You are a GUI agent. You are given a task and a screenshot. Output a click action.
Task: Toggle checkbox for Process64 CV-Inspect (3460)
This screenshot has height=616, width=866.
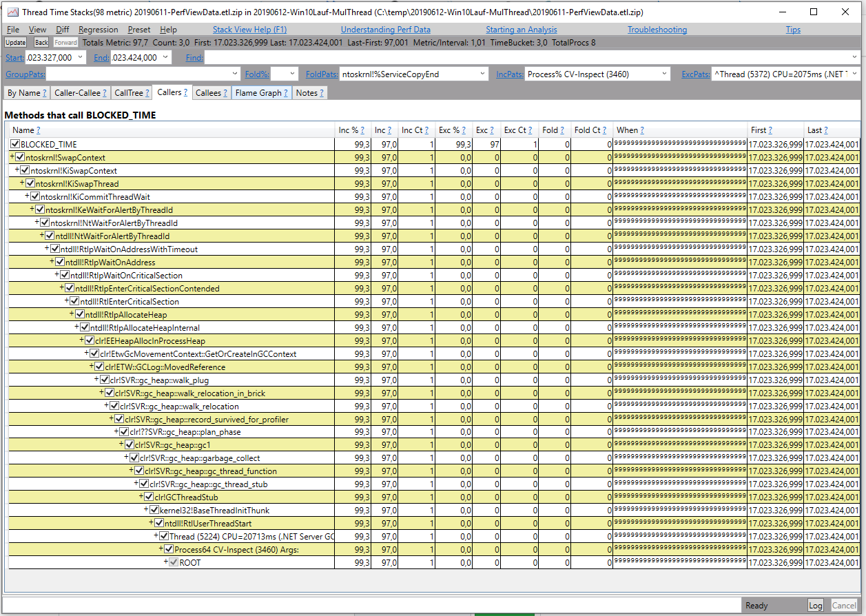169,550
